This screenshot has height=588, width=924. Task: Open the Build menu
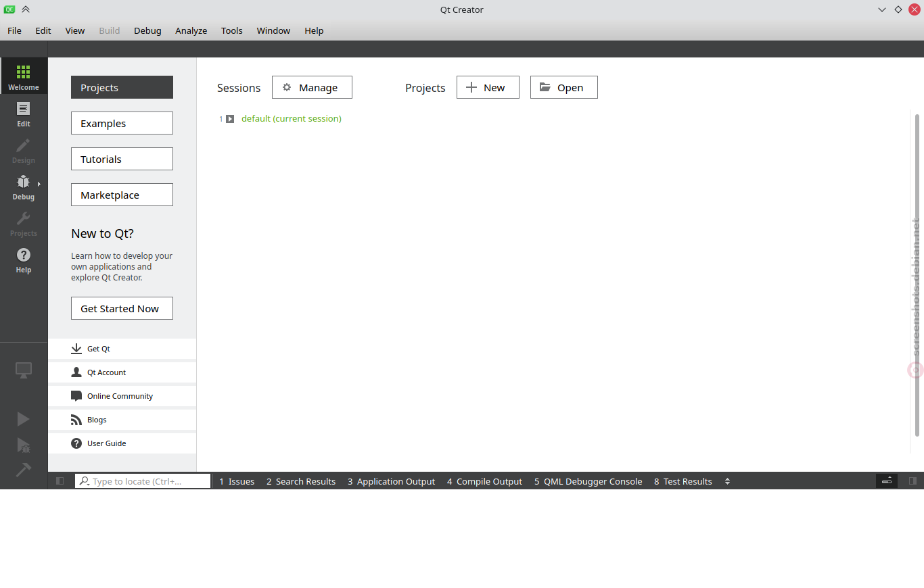[x=110, y=30]
